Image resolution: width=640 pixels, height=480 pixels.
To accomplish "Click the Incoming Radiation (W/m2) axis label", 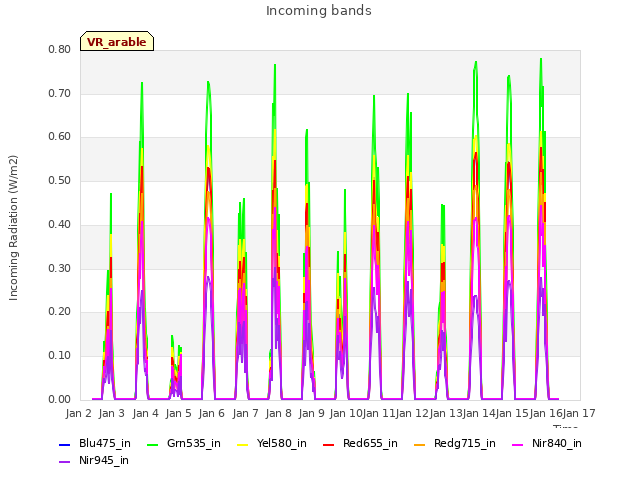I will click(13, 228).
